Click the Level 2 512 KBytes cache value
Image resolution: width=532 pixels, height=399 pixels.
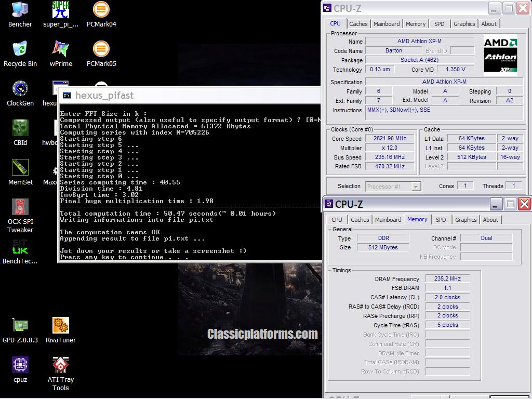471,157
